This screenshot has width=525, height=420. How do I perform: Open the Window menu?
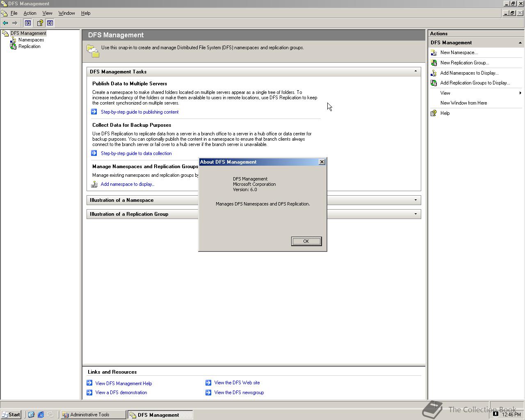click(x=66, y=13)
